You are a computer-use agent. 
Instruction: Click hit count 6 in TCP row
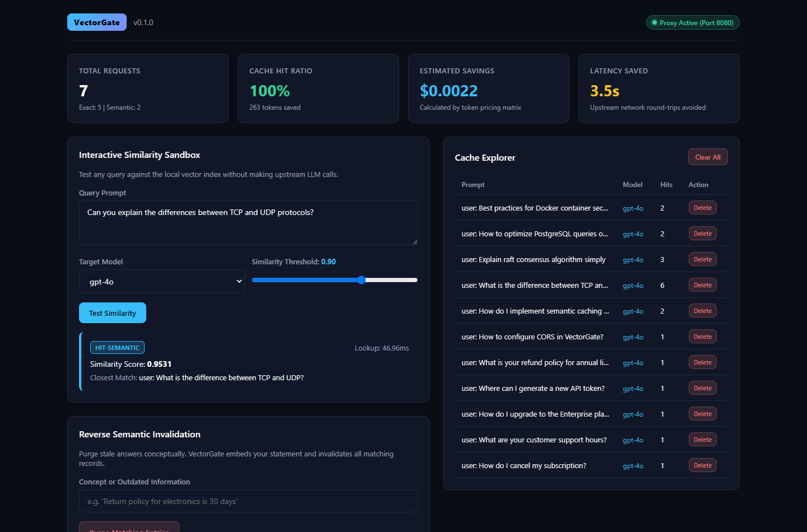pyautogui.click(x=662, y=285)
